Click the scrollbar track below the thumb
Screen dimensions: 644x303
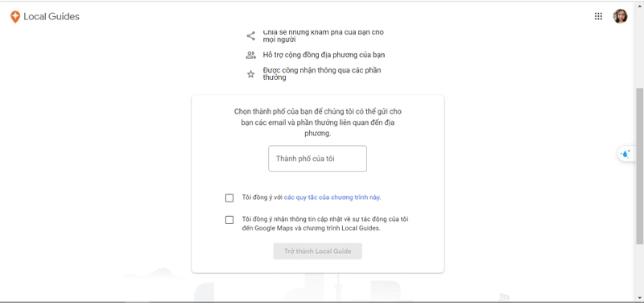[x=640, y=268]
